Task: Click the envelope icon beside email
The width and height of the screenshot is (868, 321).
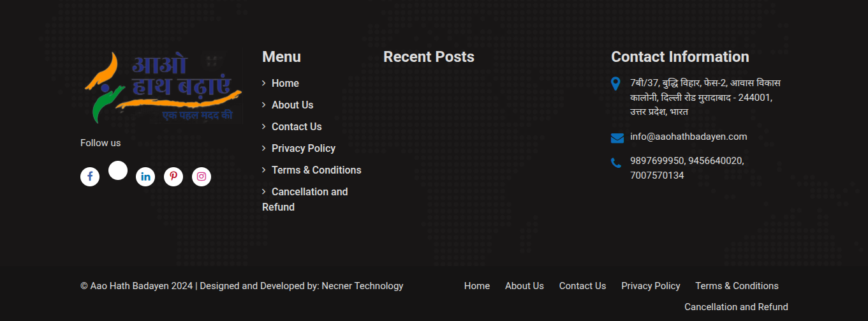Action: tap(617, 138)
